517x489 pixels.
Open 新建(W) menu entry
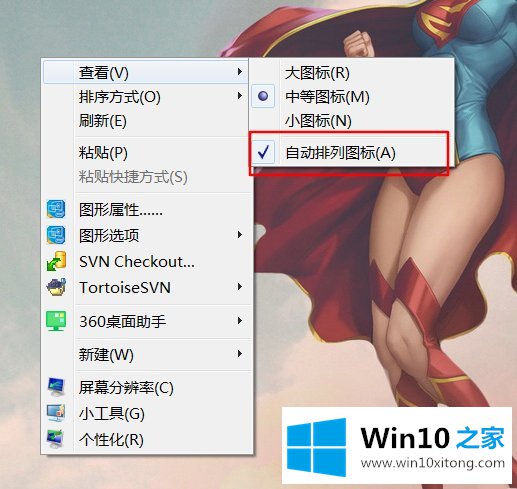point(146,354)
